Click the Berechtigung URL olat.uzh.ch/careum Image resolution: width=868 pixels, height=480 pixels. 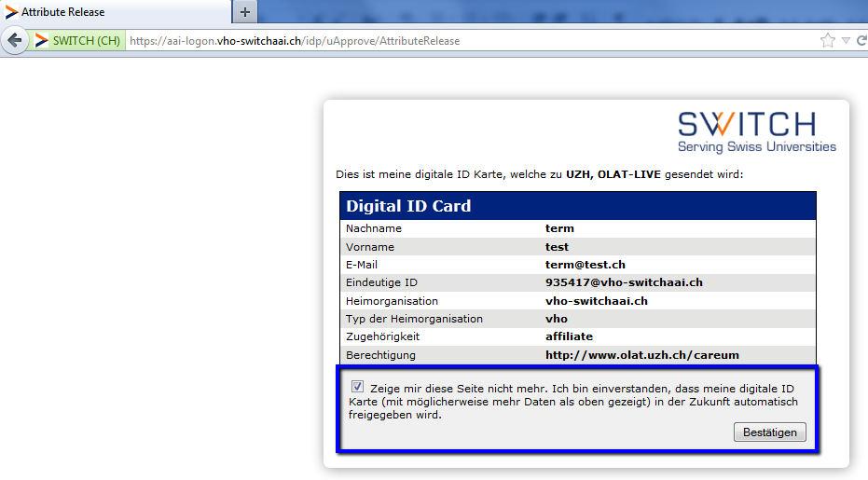(x=642, y=355)
